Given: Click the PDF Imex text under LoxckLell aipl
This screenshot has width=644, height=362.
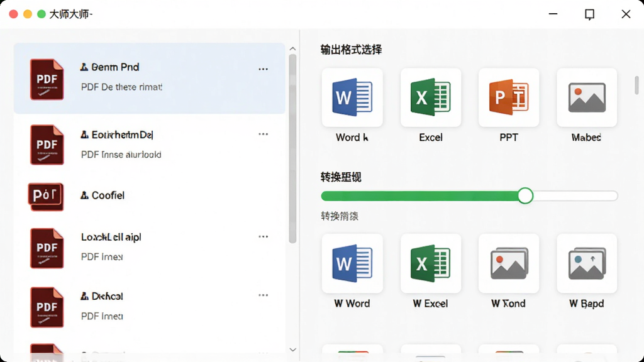Looking at the screenshot, I should click(x=102, y=257).
